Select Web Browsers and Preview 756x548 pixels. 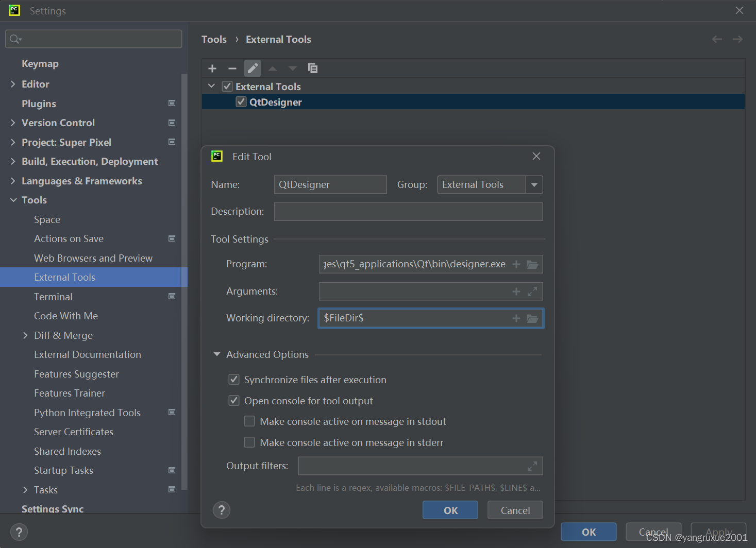pos(93,258)
